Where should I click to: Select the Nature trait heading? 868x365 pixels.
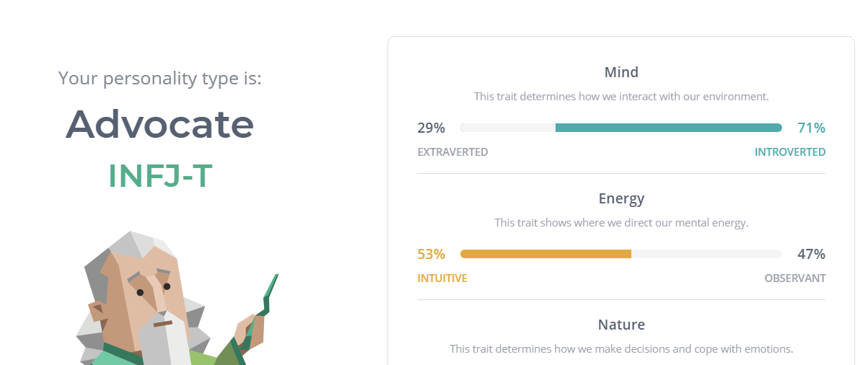tap(621, 325)
